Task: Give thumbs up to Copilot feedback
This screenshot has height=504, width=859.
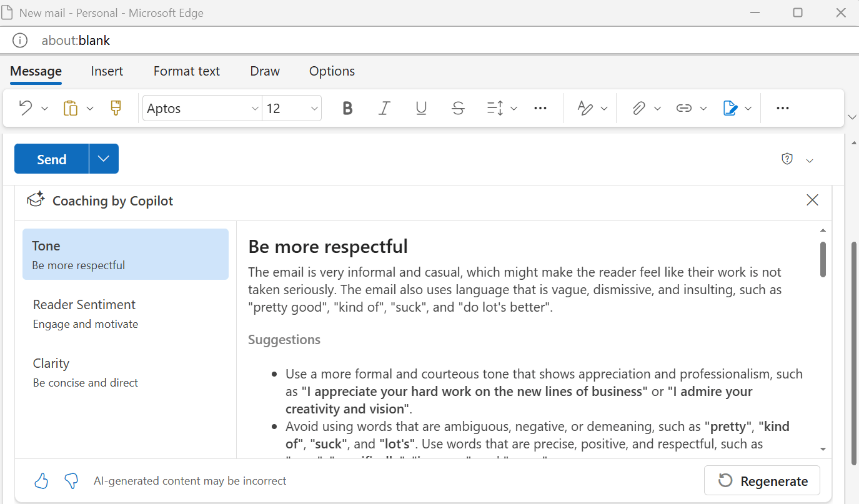Action: (x=41, y=481)
